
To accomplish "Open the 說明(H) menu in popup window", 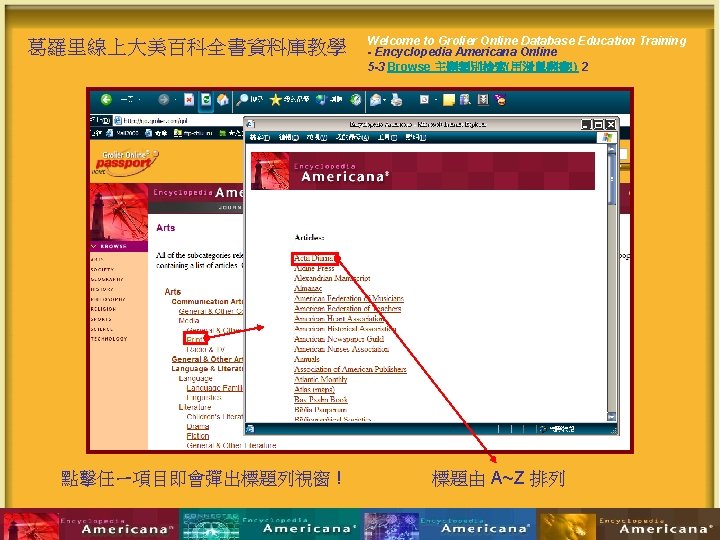I will pos(416,137).
